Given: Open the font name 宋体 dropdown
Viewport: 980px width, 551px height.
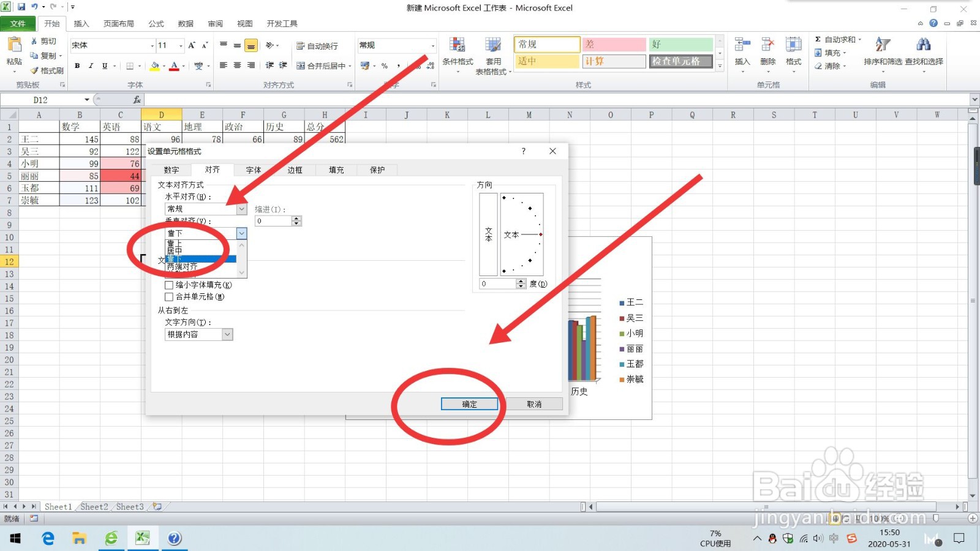Looking at the screenshot, I should (x=153, y=45).
